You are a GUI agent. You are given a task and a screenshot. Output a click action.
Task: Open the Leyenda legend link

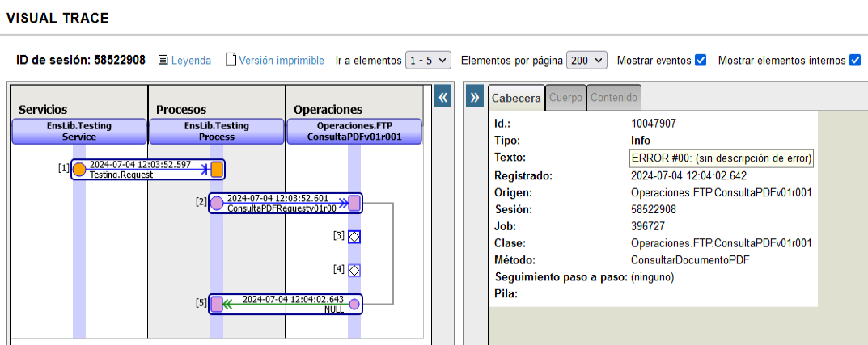point(191,61)
